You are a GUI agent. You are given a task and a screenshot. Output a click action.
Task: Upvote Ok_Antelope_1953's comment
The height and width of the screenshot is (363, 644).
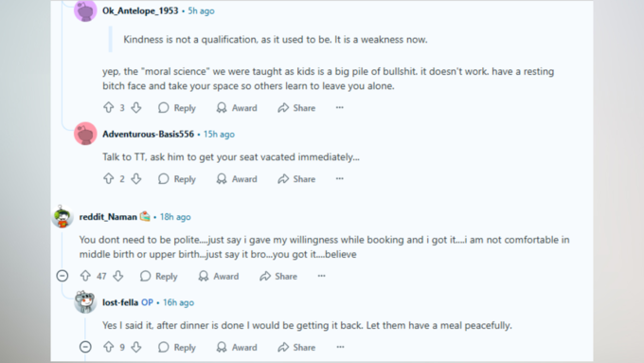108,108
